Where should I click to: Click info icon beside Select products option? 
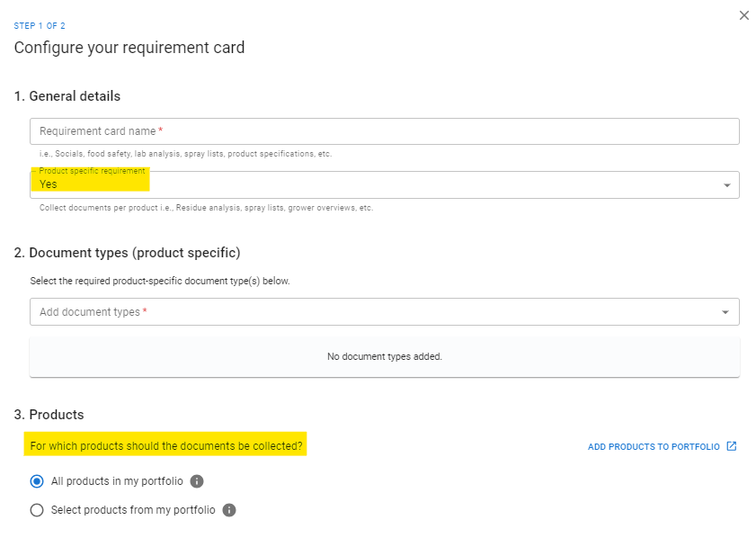(229, 510)
